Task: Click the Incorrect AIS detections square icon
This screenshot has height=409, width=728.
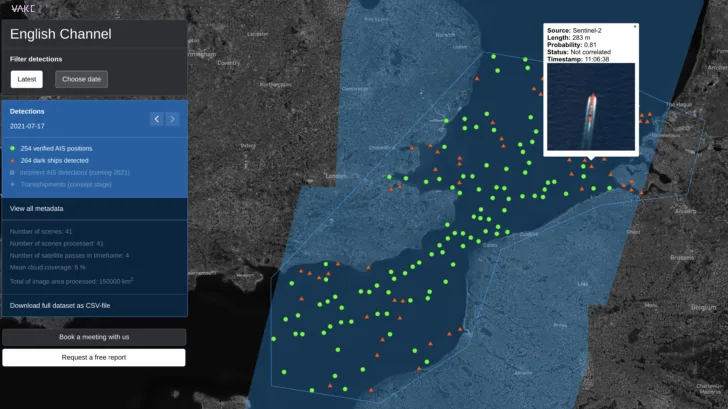Action: (13, 173)
